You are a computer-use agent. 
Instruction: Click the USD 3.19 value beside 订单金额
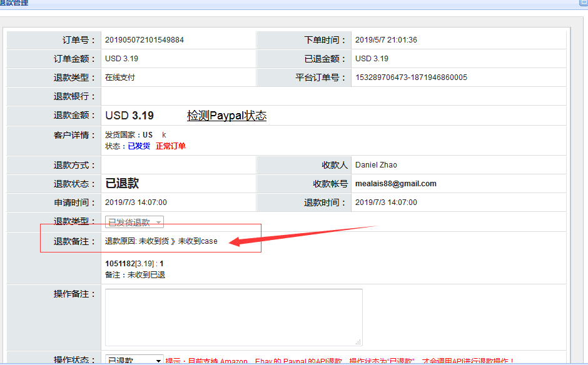(x=121, y=59)
